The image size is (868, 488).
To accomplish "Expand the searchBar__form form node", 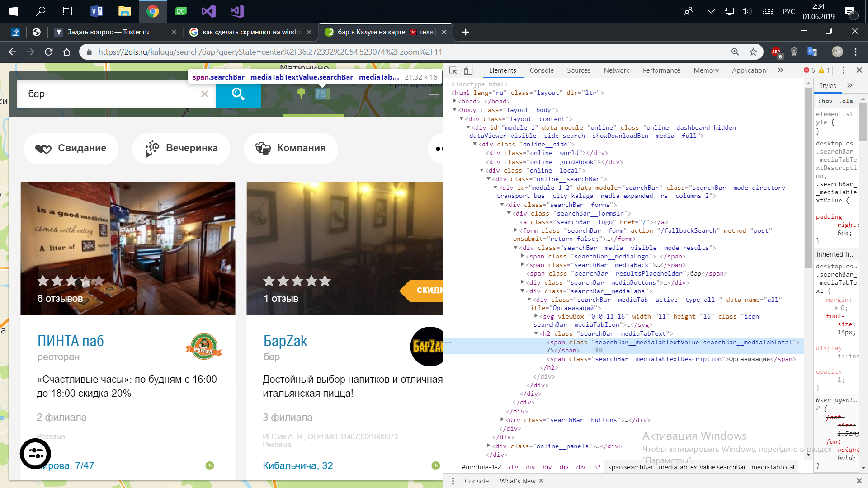I will pos(515,230).
